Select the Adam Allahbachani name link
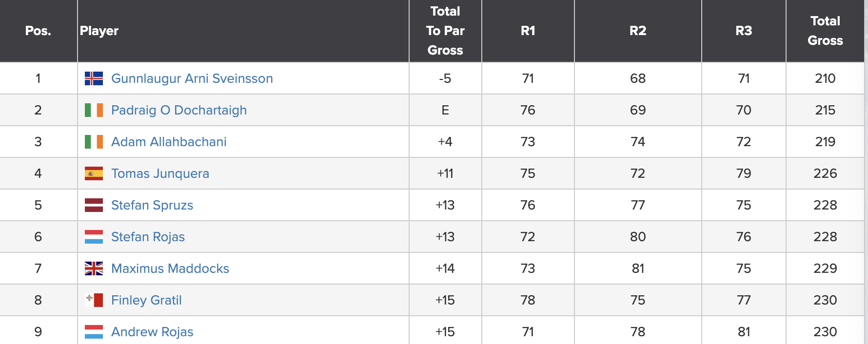 pos(169,142)
